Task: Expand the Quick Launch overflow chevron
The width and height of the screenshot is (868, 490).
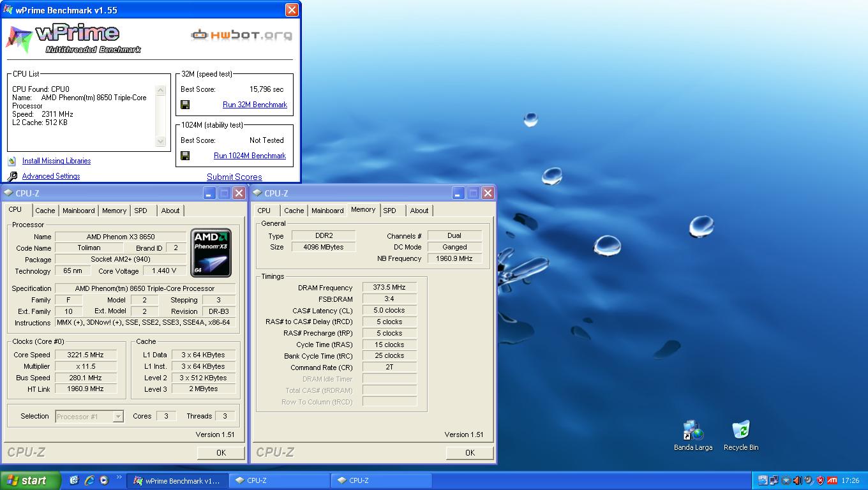Action: tap(119, 477)
